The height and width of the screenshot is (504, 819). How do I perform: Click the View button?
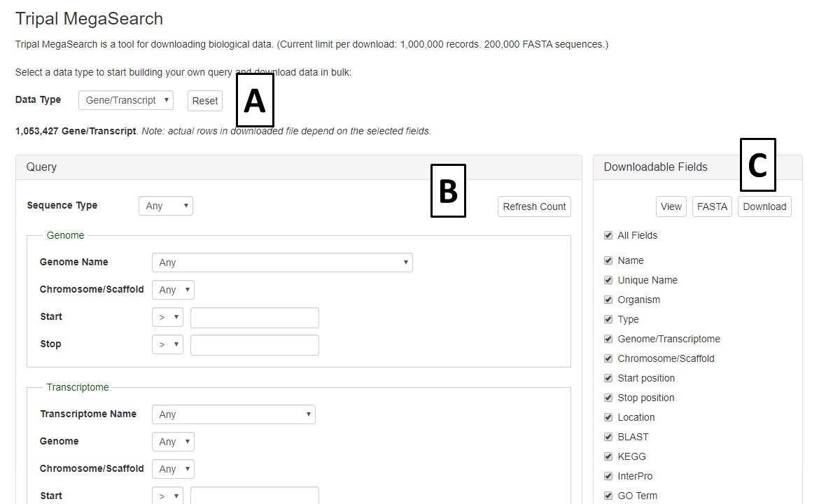click(671, 206)
